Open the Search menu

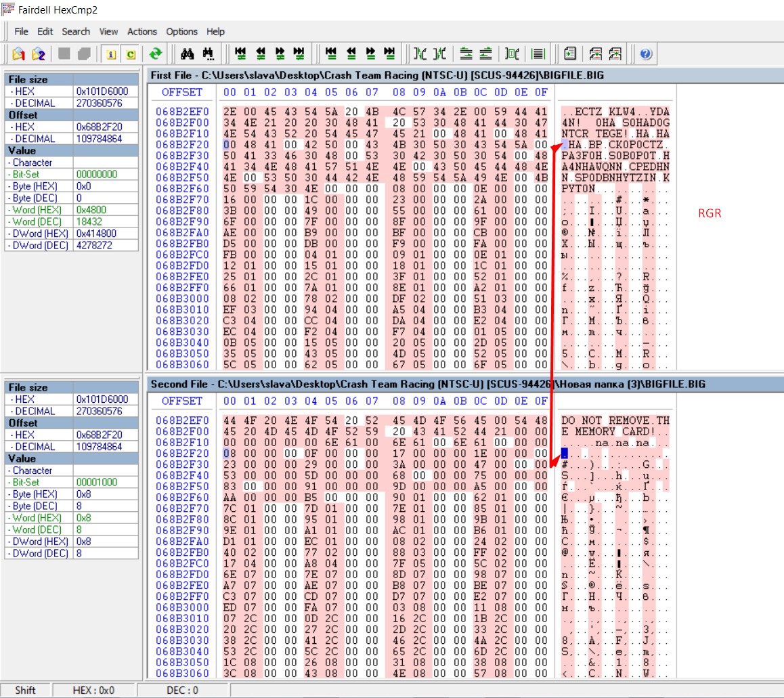(76, 32)
